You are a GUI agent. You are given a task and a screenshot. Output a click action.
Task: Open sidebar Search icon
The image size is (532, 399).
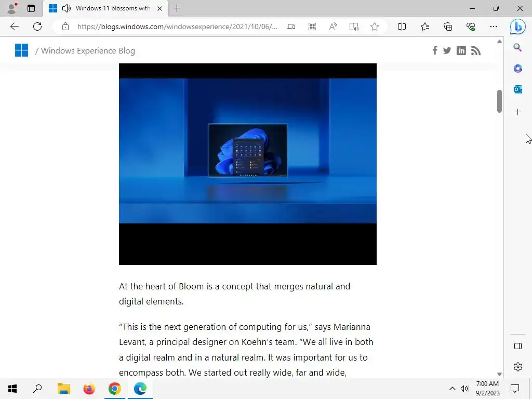tap(517, 47)
